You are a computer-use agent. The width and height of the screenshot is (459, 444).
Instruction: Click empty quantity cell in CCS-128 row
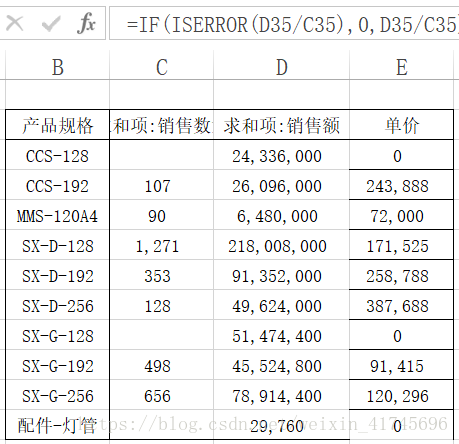point(162,155)
